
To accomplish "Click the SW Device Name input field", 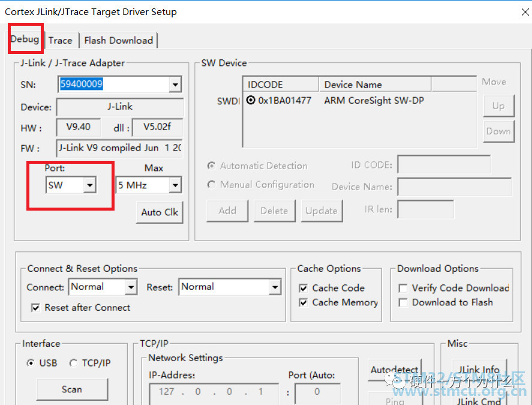I will [x=454, y=187].
